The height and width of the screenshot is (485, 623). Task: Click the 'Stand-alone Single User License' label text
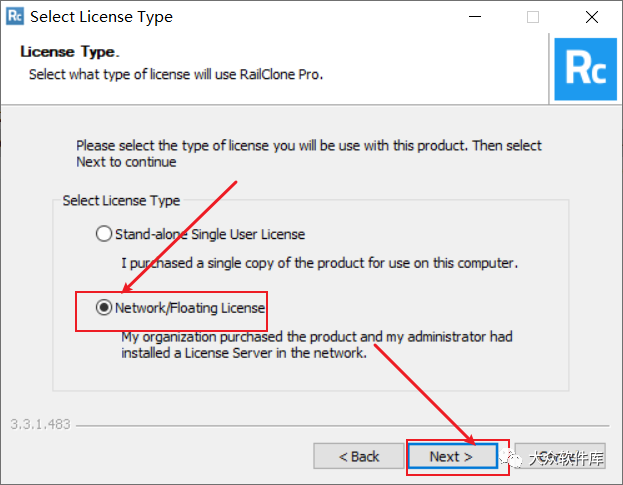[210, 234]
